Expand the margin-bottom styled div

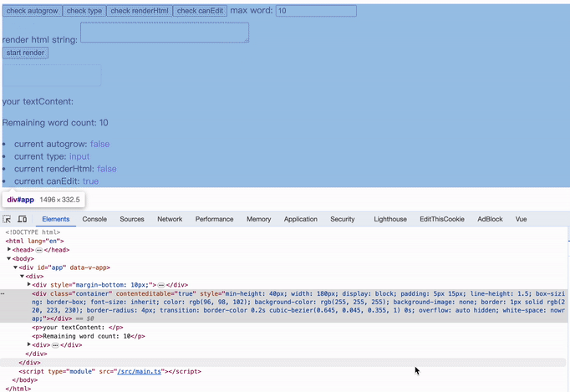click(x=28, y=284)
